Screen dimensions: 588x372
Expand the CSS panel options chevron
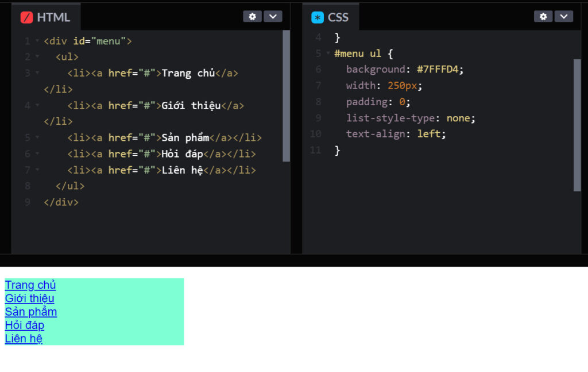tap(564, 16)
